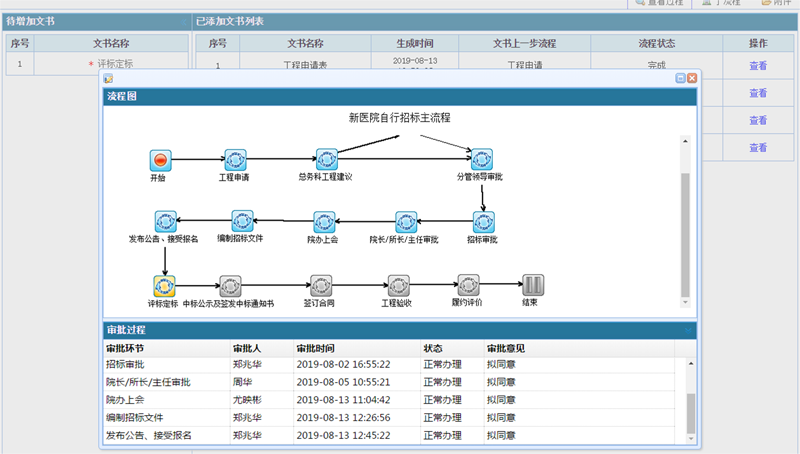Open 查看 link in 工程申请表 row

pyautogui.click(x=758, y=66)
